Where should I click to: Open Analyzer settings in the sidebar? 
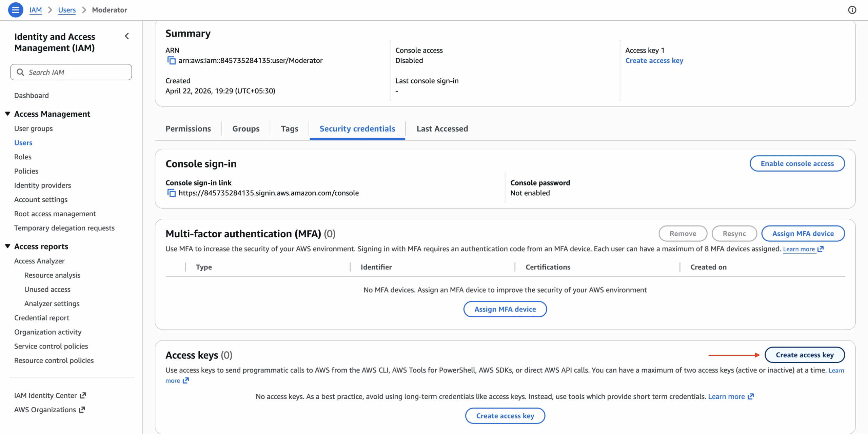[x=52, y=304]
